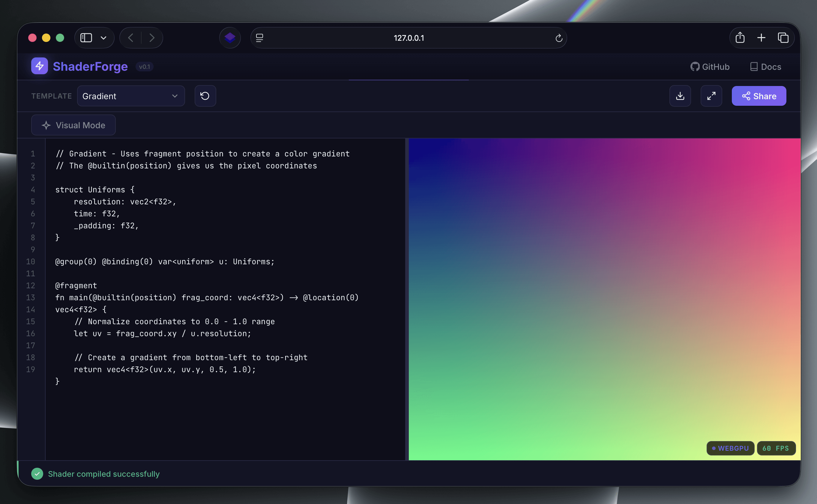Open fullscreen preview with expand icon
The width and height of the screenshot is (817, 504).
711,96
